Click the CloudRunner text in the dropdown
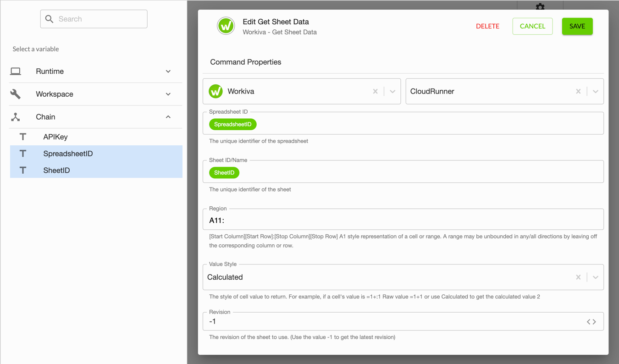This screenshot has width=619, height=364. 432,91
